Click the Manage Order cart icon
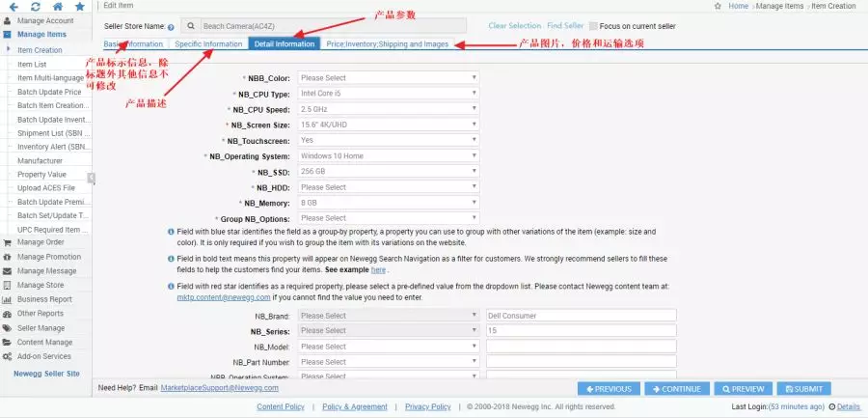This screenshot has height=418, width=868. click(x=7, y=242)
